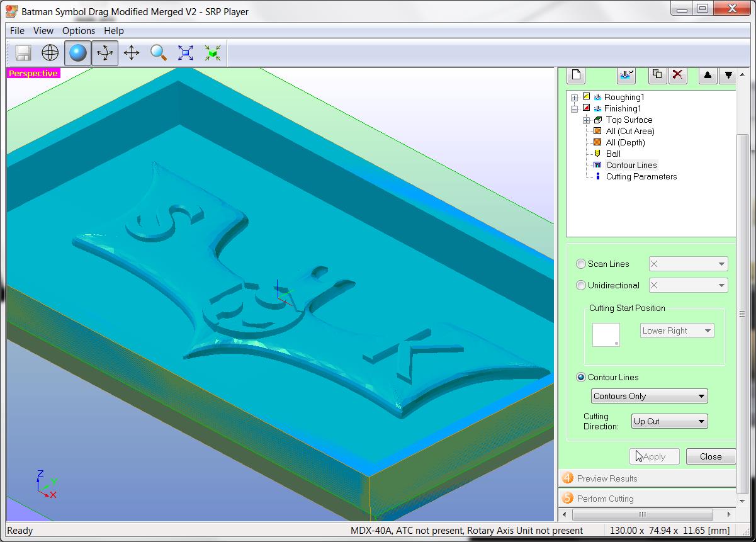Image resolution: width=756 pixels, height=542 pixels.
Task: Move process up with the triangle icon
Action: (x=708, y=75)
